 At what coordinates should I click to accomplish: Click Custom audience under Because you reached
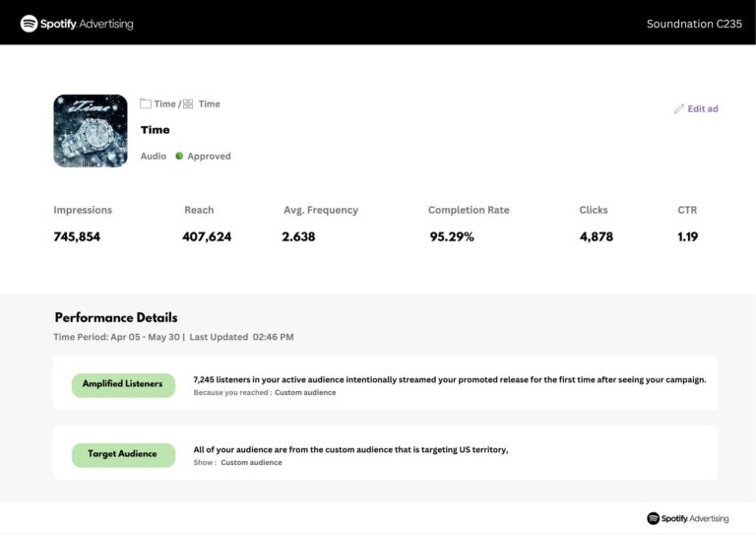click(305, 393)
